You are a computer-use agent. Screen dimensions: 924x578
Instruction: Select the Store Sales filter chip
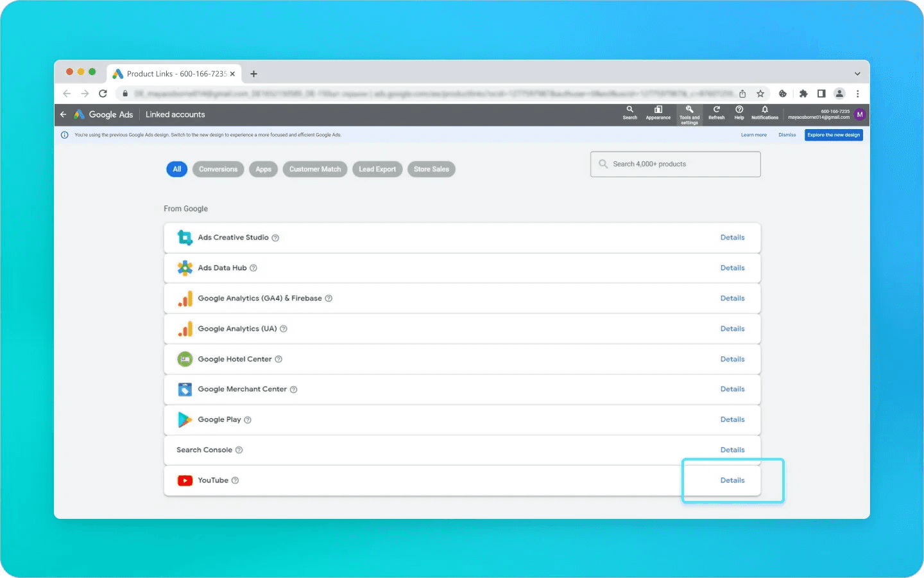pos(431,170)
